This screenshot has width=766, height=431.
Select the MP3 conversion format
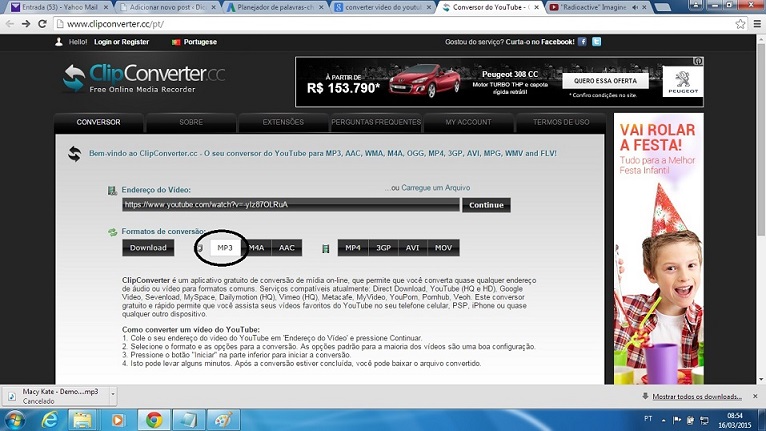(225, 248)
